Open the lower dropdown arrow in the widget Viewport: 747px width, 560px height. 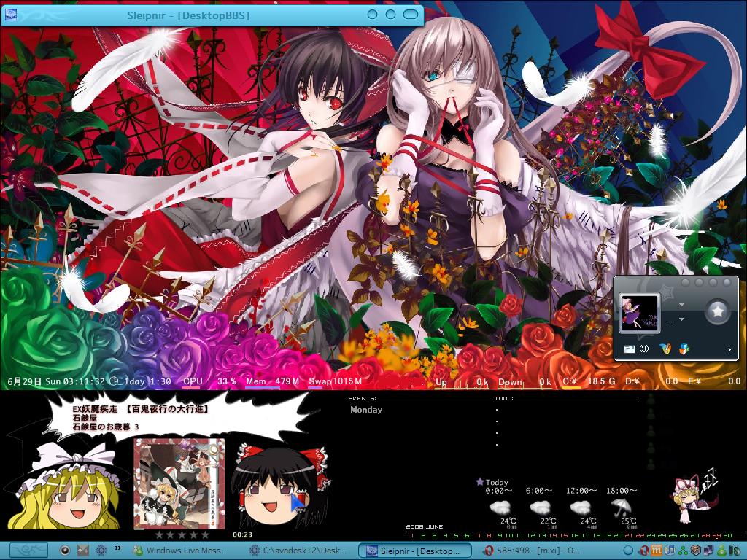[681, 319]
